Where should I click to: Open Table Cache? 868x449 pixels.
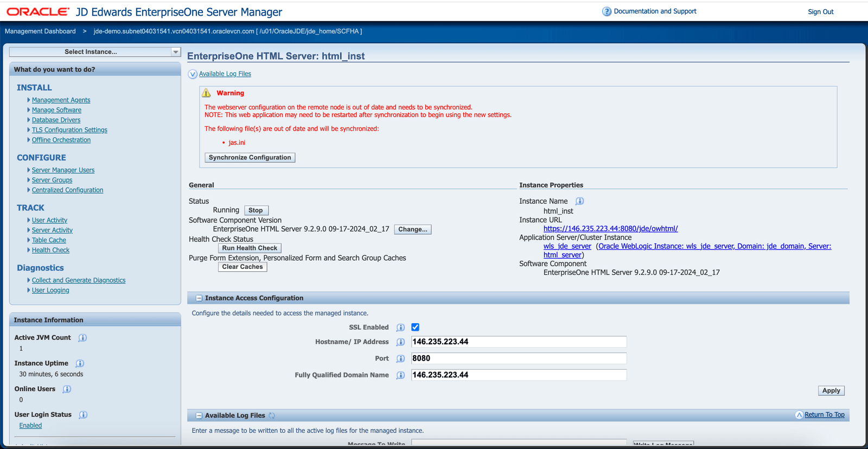tap(49, 240)
